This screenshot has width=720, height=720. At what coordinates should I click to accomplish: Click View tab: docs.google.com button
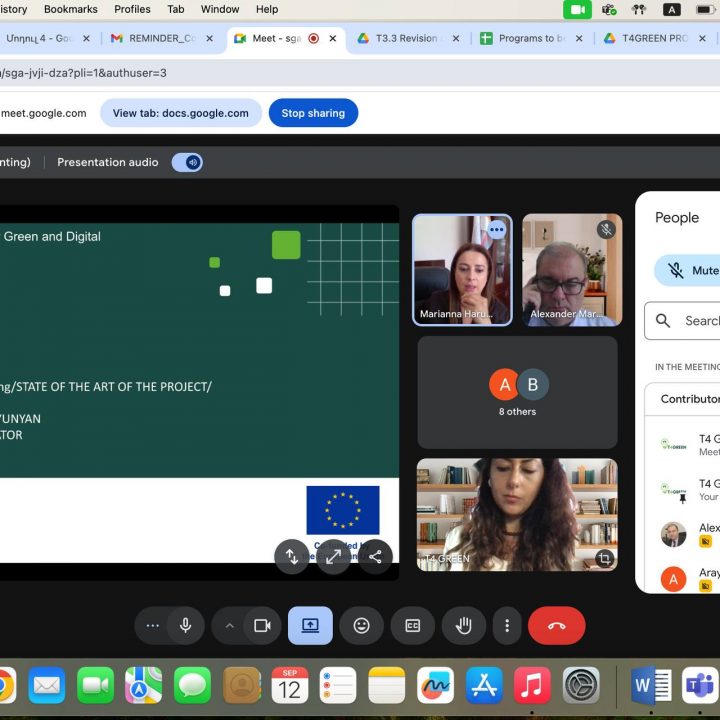click(181, 113)
